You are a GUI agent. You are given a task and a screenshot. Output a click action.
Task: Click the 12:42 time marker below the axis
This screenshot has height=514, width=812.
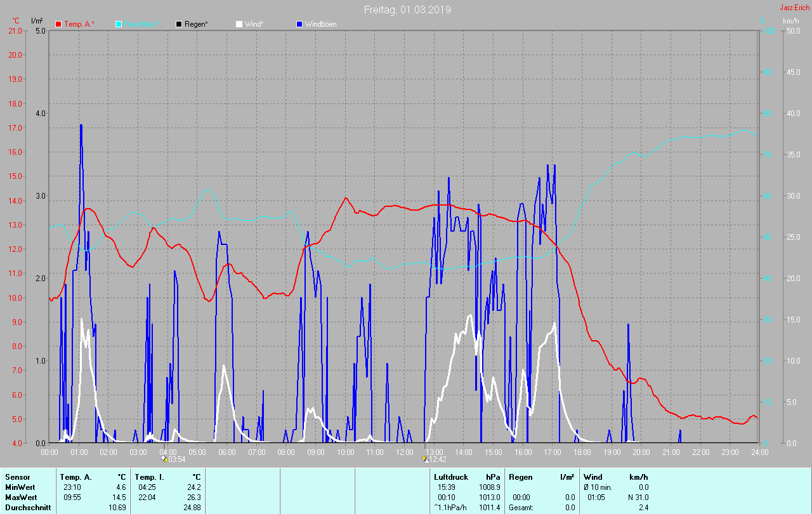click(x=435, y=459)
